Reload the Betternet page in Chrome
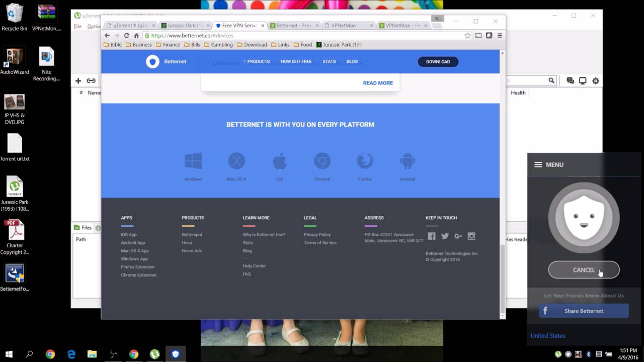Screen dimensions: 644x362 point(126,36)
